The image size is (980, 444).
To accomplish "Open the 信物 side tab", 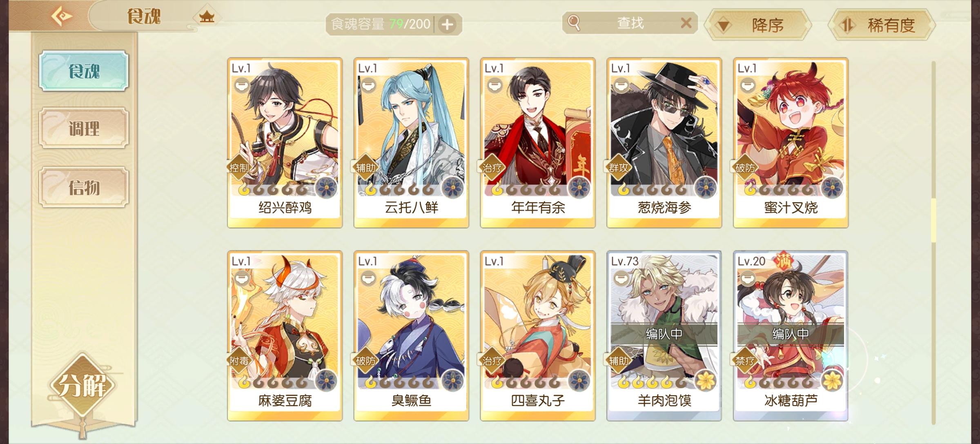I will coord(84,187).
